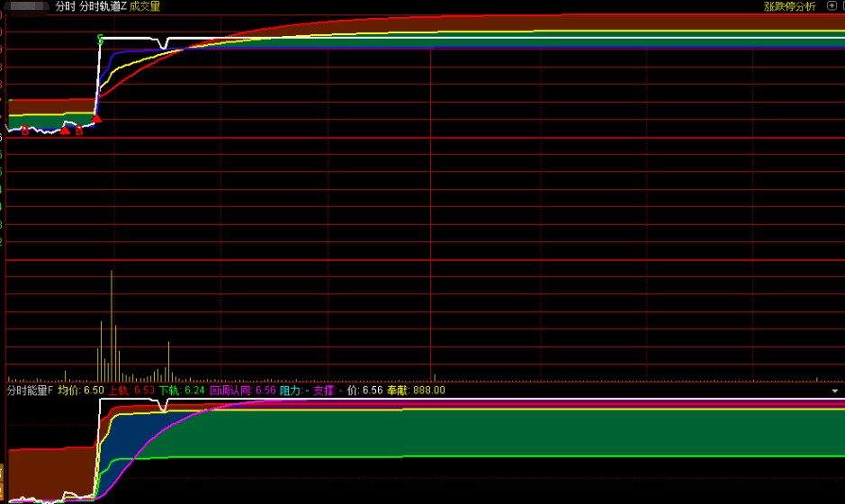Screen dimensions: 845x504
Task: Select the 成交量 volume label
Action: point(145,6)
